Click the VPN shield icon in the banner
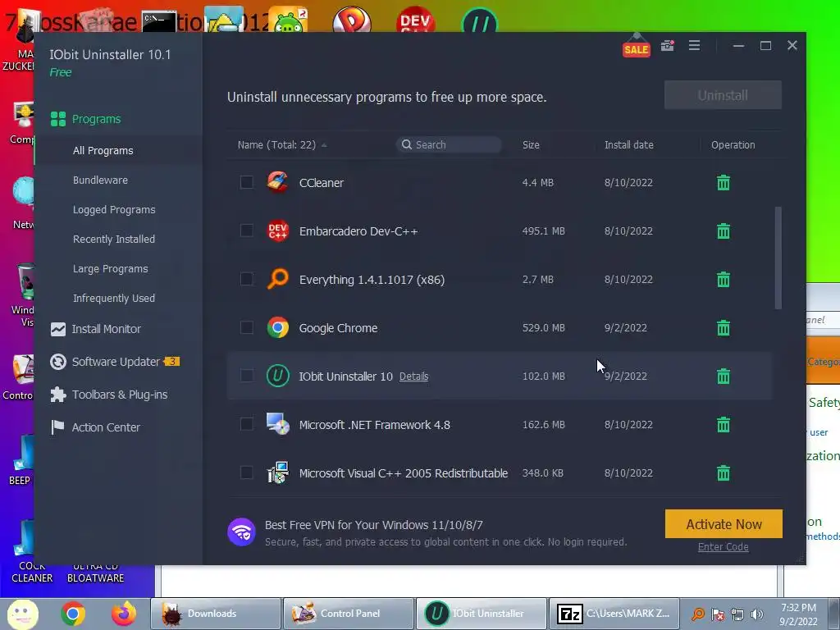 coord(241,532)
